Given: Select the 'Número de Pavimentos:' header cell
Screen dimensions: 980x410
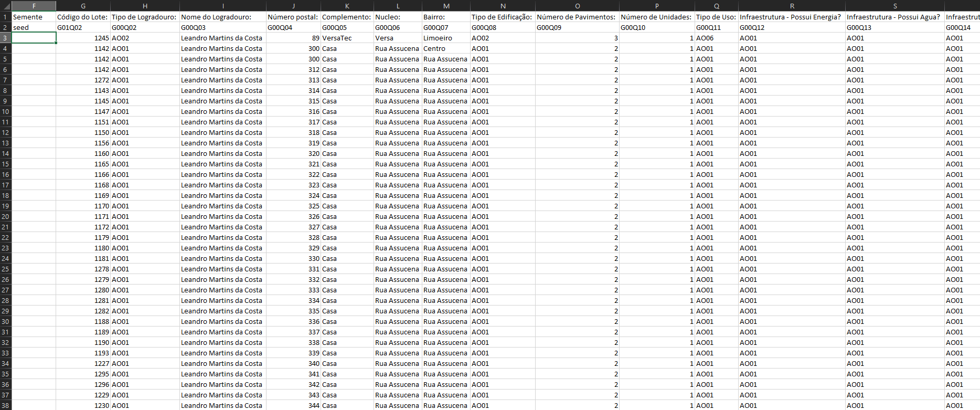Looking at the screenshot, I should pos(577,17).
